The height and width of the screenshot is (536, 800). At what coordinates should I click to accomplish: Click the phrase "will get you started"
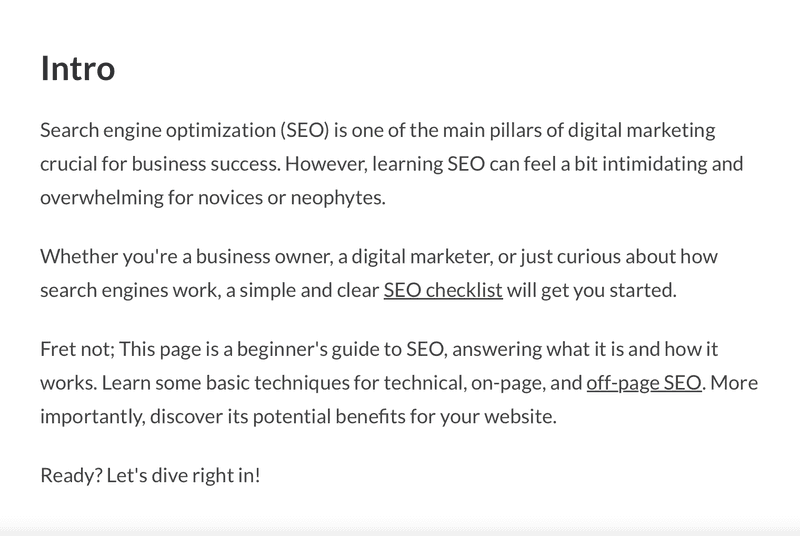589,290
